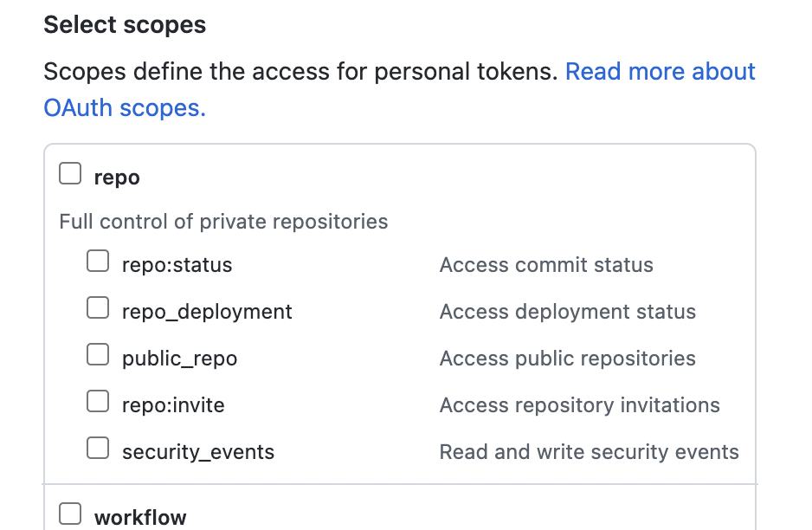Viewport: 812px width, 530px height.
Task: Click the repo:invite label text
Action: (173, 405)
